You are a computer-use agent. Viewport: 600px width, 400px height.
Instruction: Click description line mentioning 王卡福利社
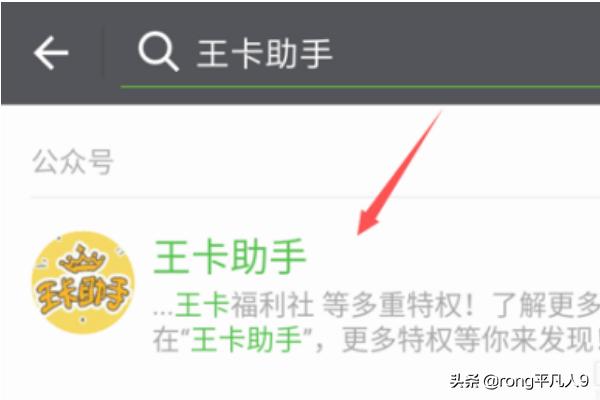pyautogui.click(x=377, y=305)
